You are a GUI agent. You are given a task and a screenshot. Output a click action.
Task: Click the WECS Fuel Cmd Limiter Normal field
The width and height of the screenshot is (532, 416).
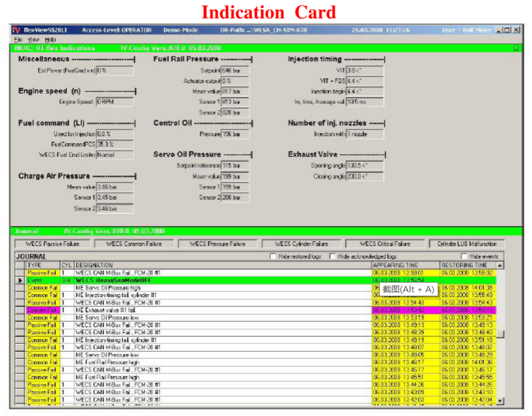click(x=115, y=155)
